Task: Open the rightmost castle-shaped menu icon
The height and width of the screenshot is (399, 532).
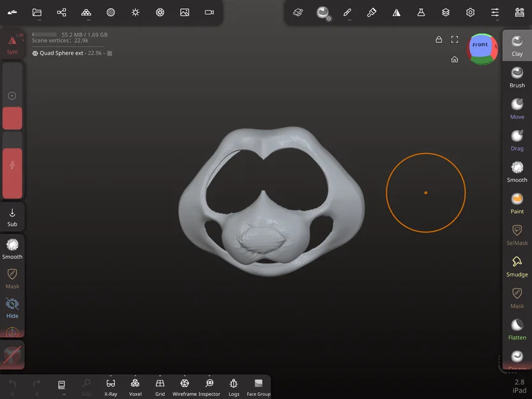Action: [x=519, y=13]
